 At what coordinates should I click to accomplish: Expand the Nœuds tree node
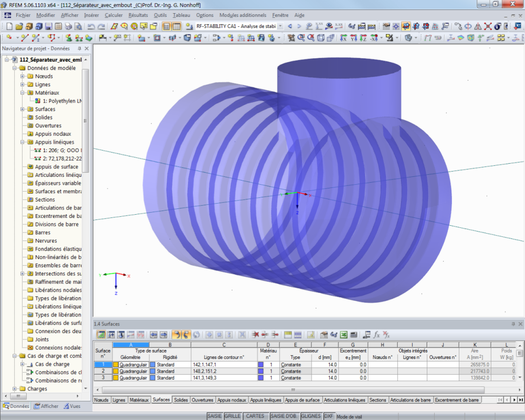tap(23, 76)
